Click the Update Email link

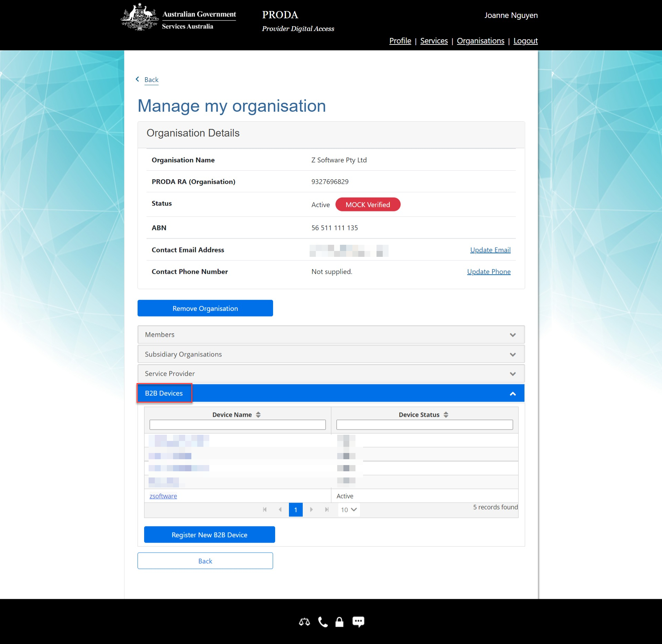490,250
